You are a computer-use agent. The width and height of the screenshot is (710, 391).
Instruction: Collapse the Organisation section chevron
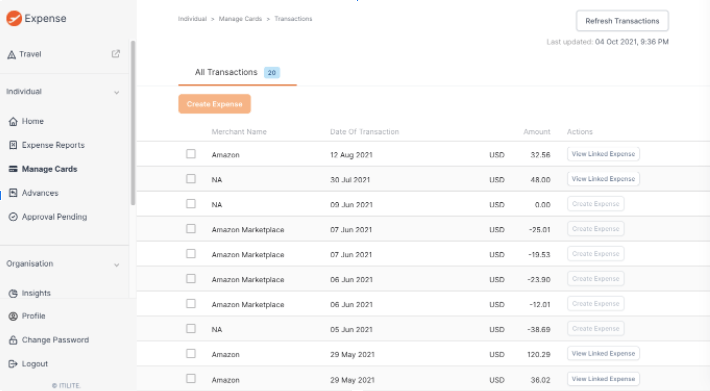pos(116,265)
